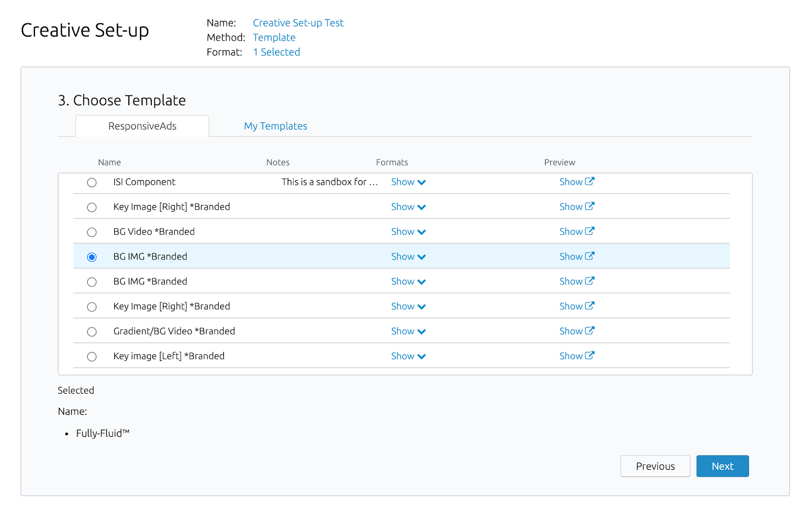Click the 1 Selected format link
Screen dimensions: 812x521
(276, 52)
